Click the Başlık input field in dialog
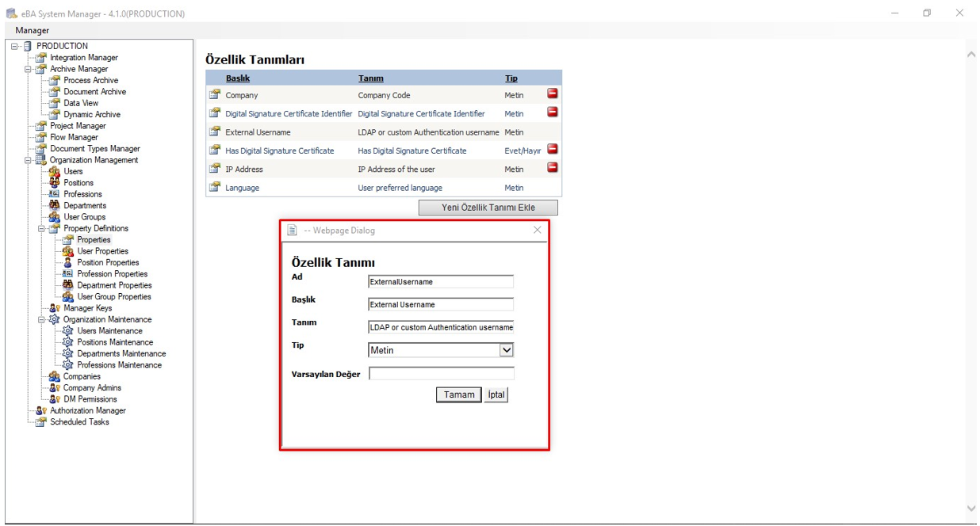980x526 pixels. [441, 304]
